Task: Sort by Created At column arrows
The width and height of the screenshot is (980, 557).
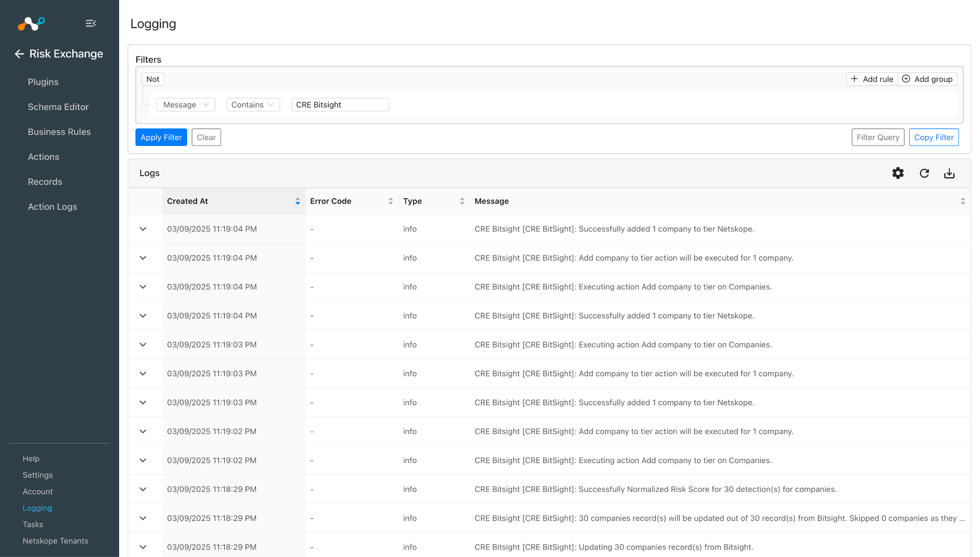Action: pyautogui.click(x=298, y=201)
